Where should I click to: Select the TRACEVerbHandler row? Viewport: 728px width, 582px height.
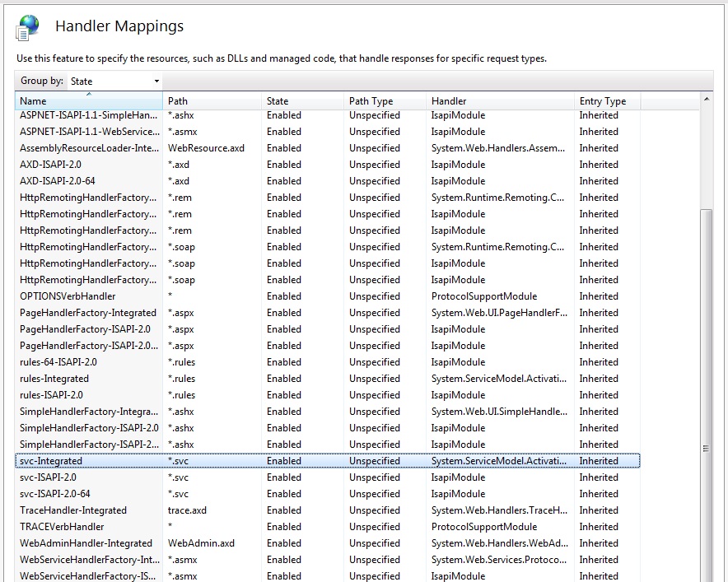pos(99,527)
